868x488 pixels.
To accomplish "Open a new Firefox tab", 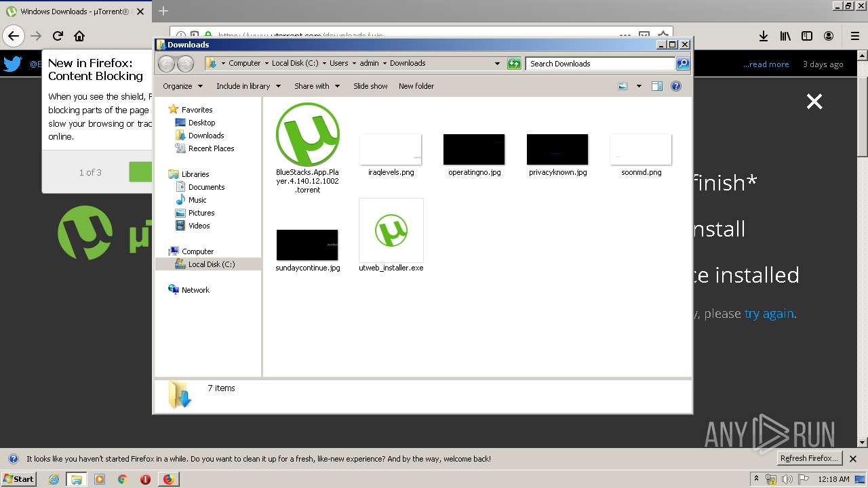I will [x=163, y=11].
